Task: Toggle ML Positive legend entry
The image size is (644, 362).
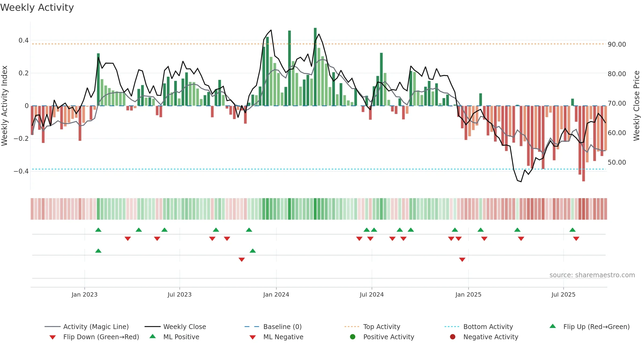Action: [x=174, y=337]
